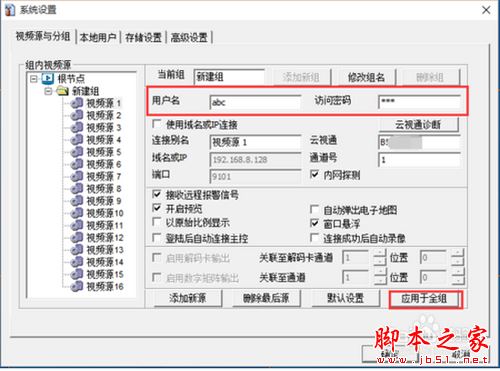Click the 系统设置 title bar app icon
The width and height of the screenshot is (500, 371).
coord(10,10)
